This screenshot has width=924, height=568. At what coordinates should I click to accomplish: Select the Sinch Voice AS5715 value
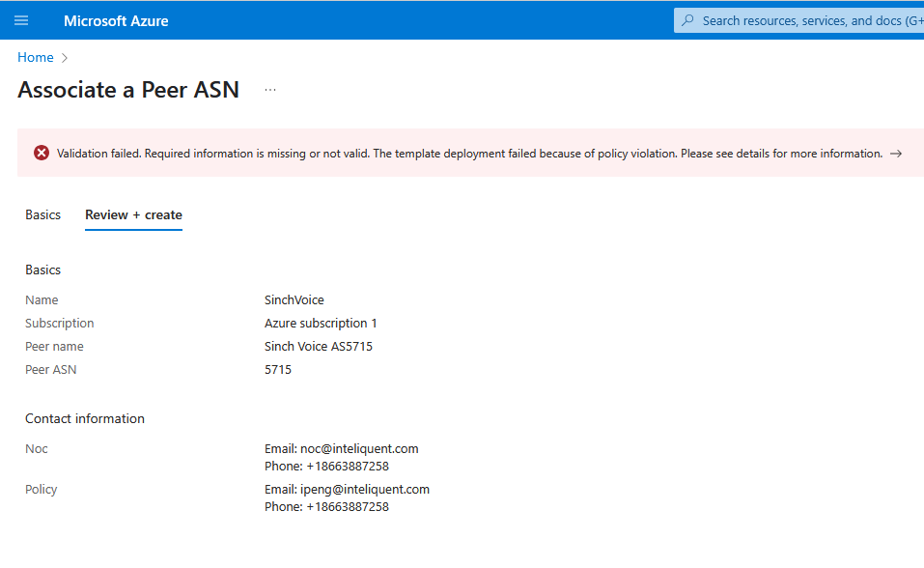pos(319,346)
